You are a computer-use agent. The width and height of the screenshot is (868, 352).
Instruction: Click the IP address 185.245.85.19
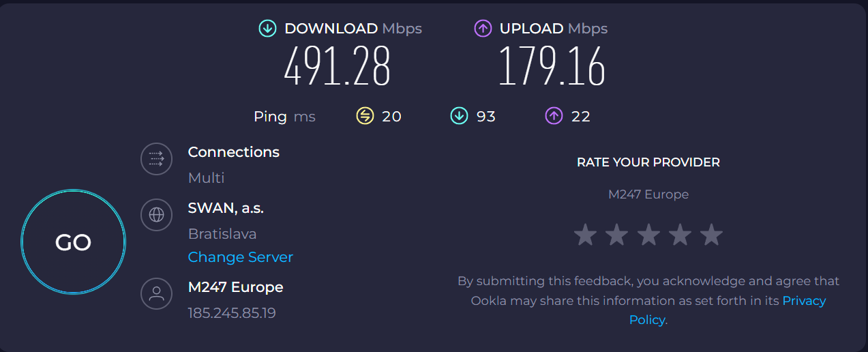click(232, 313)
